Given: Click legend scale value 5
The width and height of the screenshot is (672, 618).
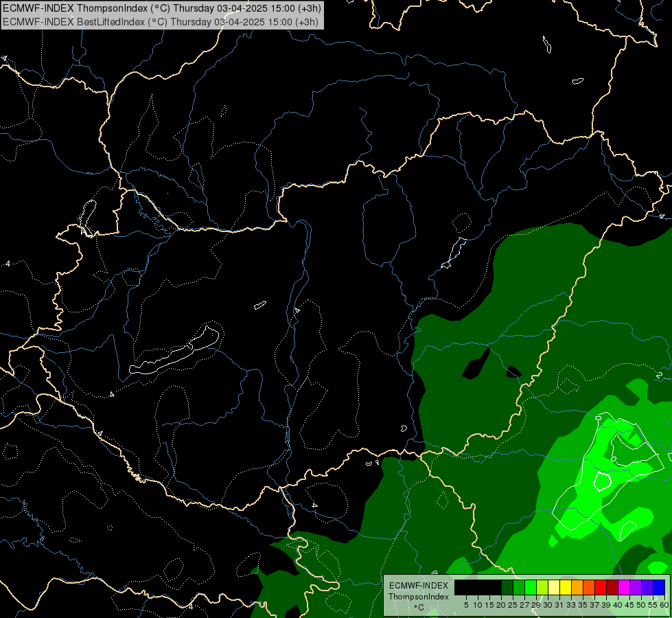Looking at the screenshot, I should pos(466,605).
